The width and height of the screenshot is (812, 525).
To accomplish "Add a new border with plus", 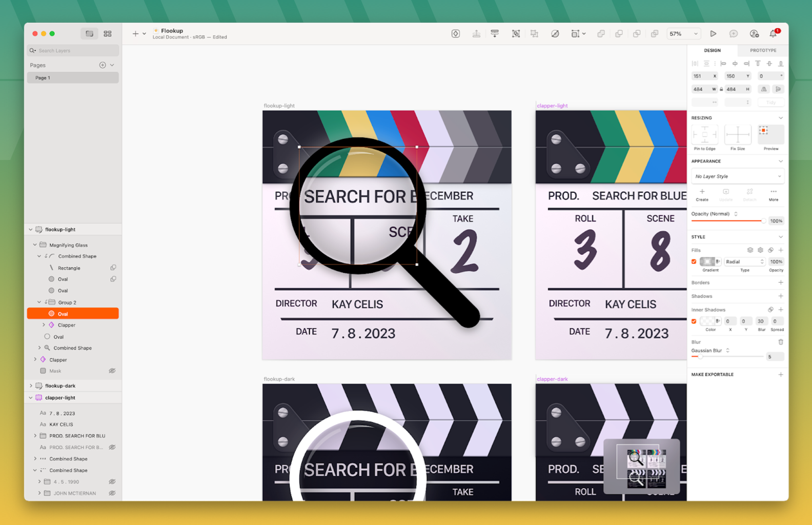I will (x=780, y=282).
